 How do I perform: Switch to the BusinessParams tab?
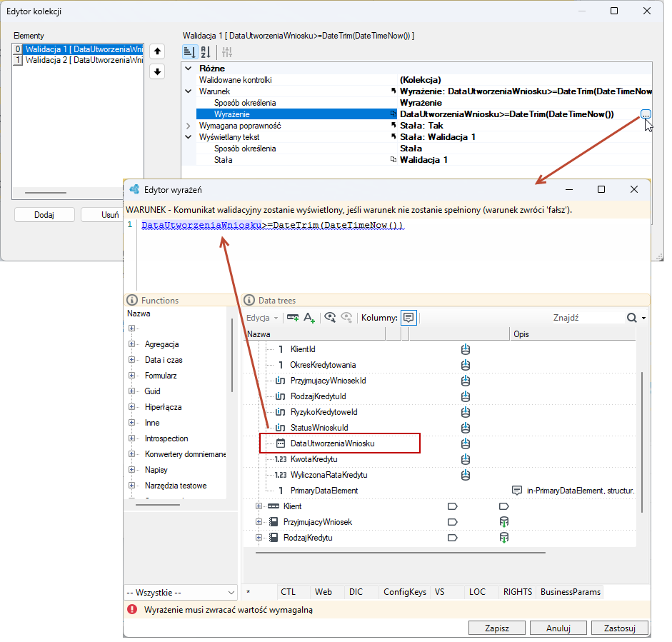pyautogui.click(x=571, y=592)
